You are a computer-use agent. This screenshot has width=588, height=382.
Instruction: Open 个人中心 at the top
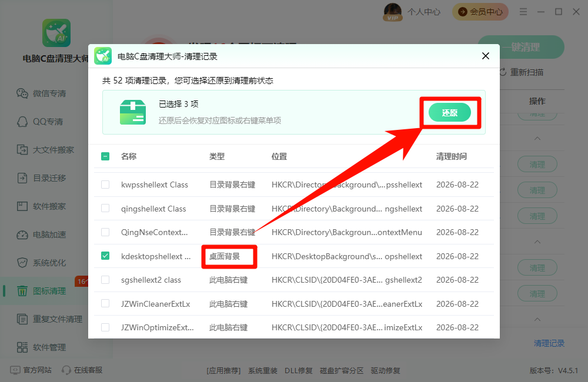point(424,12)
